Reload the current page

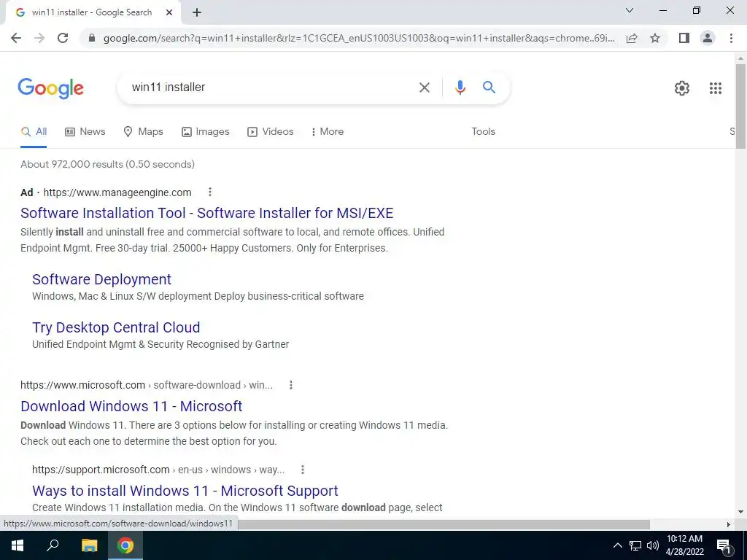click(63, 38)
